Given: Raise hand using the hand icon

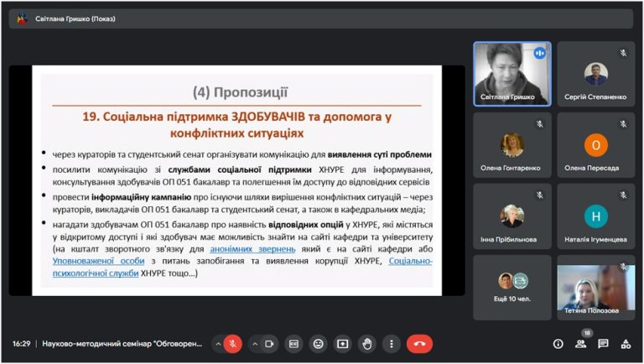Looking at the screenshot, I should [367, 344].
